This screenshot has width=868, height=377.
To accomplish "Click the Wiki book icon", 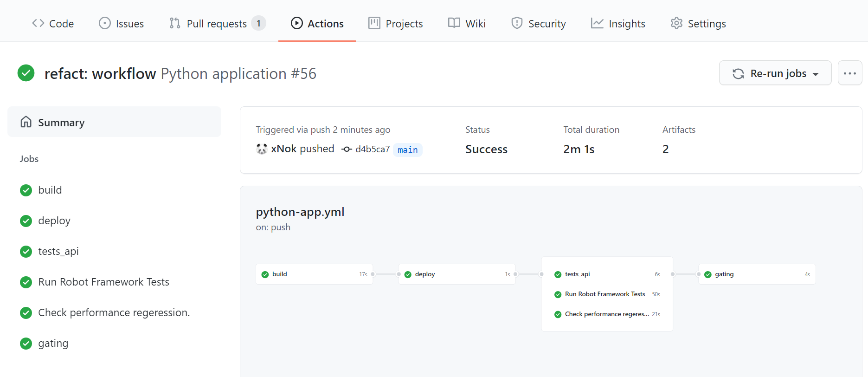I will pyautogui.click(x=454, y=23).
